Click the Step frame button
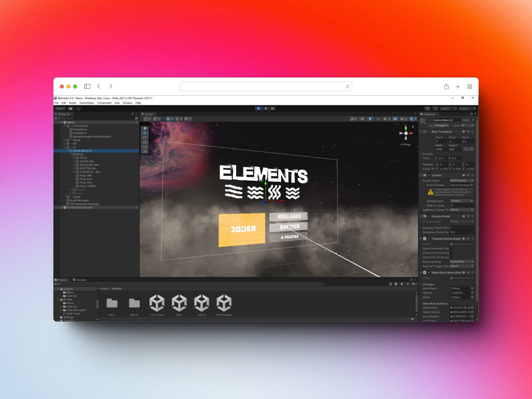 click(273, 108)
